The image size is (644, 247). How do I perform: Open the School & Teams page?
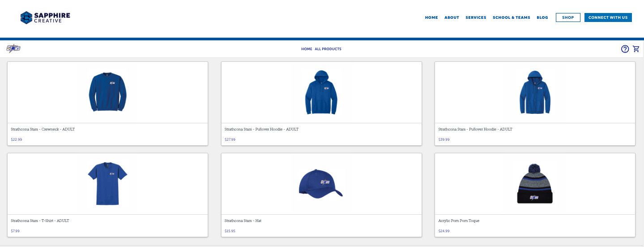511,17
